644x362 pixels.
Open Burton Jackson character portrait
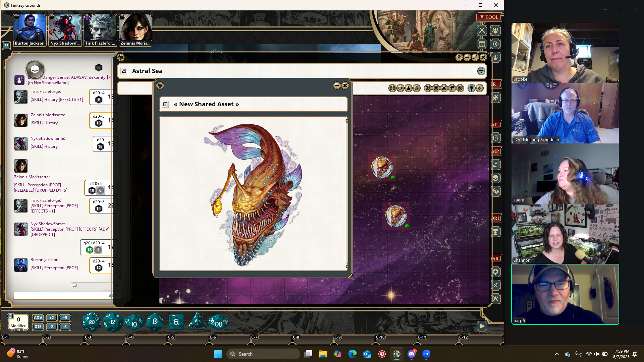30,28
